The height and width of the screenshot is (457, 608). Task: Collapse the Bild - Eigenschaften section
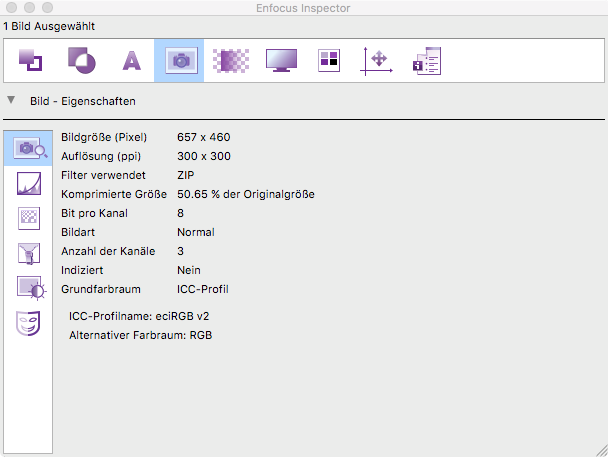(11, 101)
